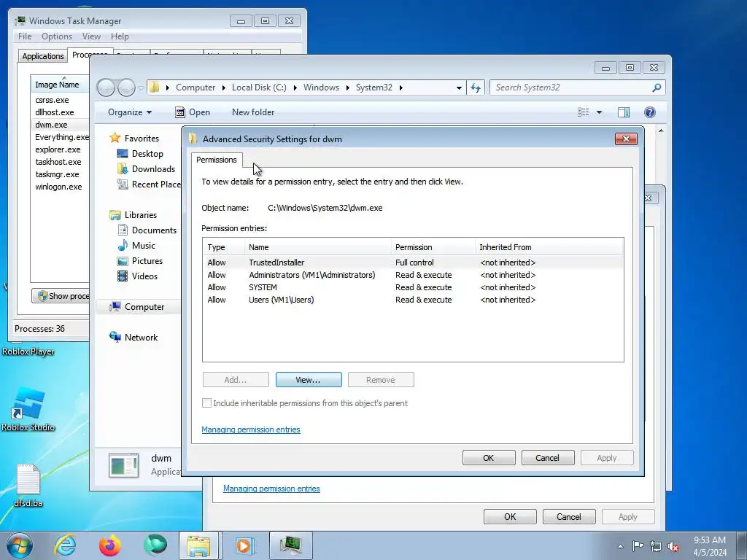Select the Users (VM1\Users) entry
Viewport: 747px width, 560px height.
pos(413,300)
